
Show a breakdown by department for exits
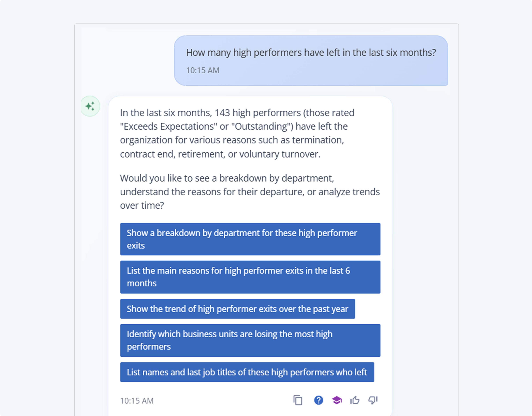[x=250, y=239]
